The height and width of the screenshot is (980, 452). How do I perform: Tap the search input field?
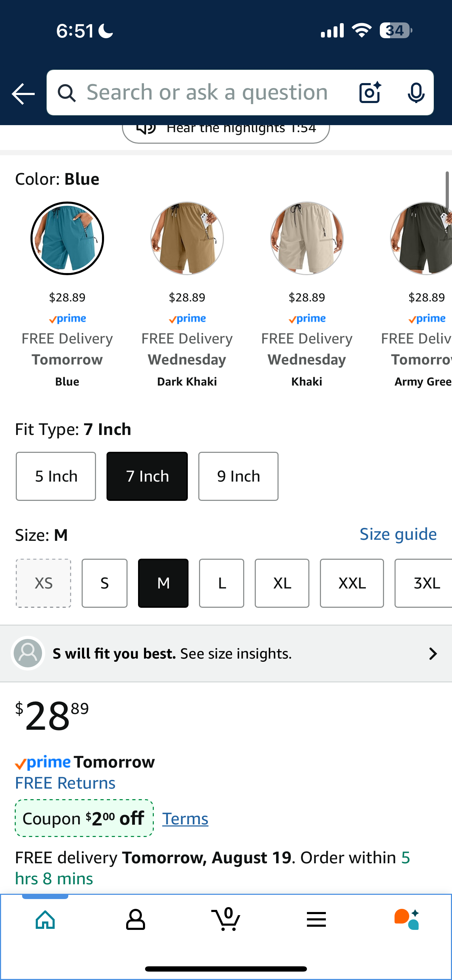[x=207, y=93]
